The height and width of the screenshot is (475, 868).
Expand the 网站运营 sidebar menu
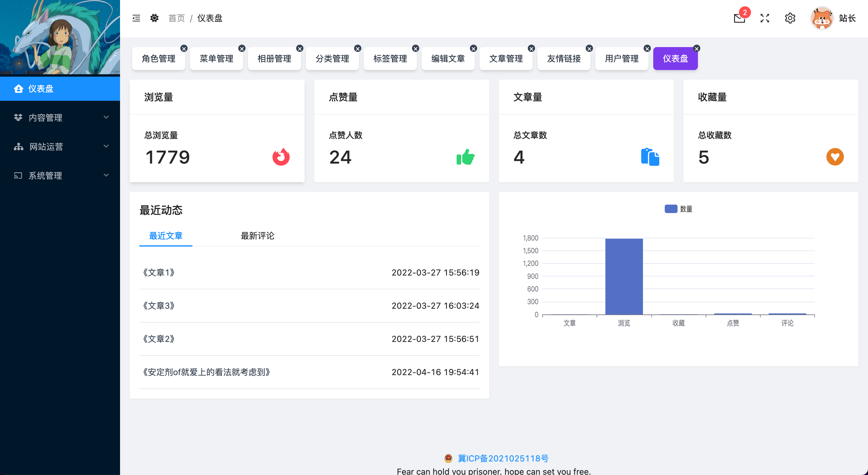coord(60,147)
